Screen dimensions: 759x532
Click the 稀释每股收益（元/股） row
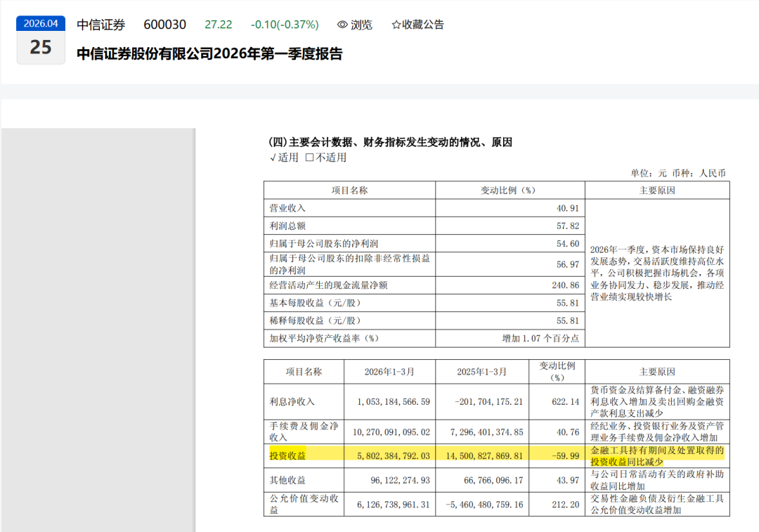pos(315,321)
